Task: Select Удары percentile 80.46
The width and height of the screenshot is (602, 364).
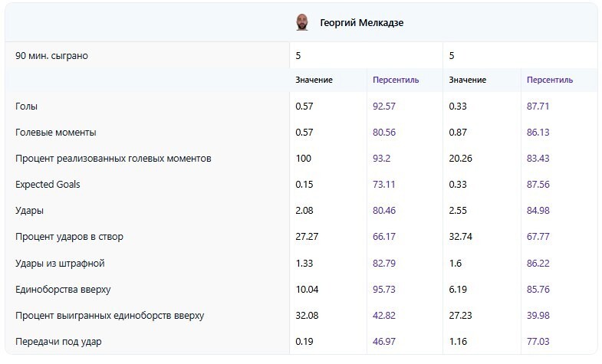Action: (384, 211)
